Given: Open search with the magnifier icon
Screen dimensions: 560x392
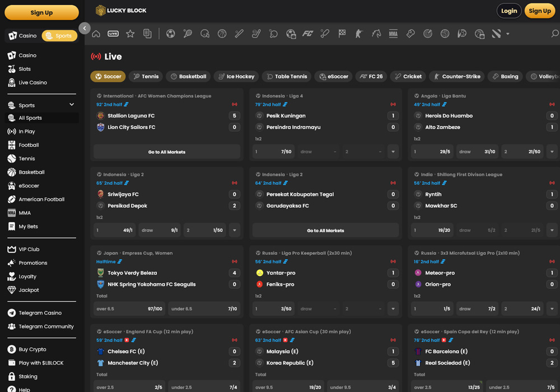Looking at the screenshot, I should (554, 34).
